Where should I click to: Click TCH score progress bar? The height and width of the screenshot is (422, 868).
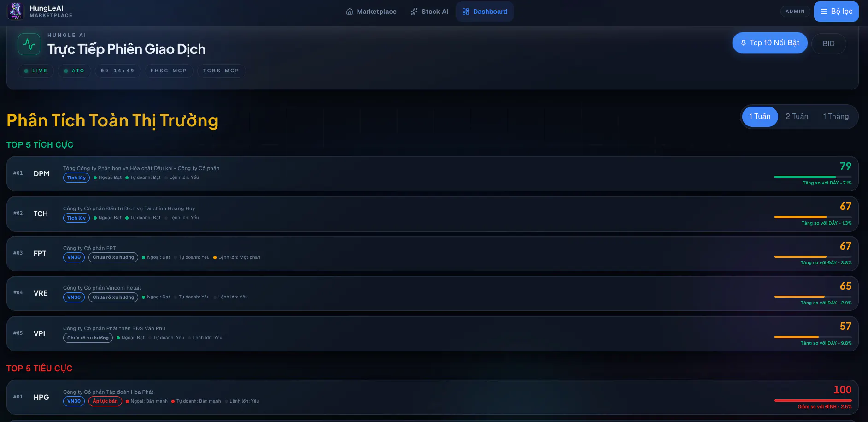813,217
